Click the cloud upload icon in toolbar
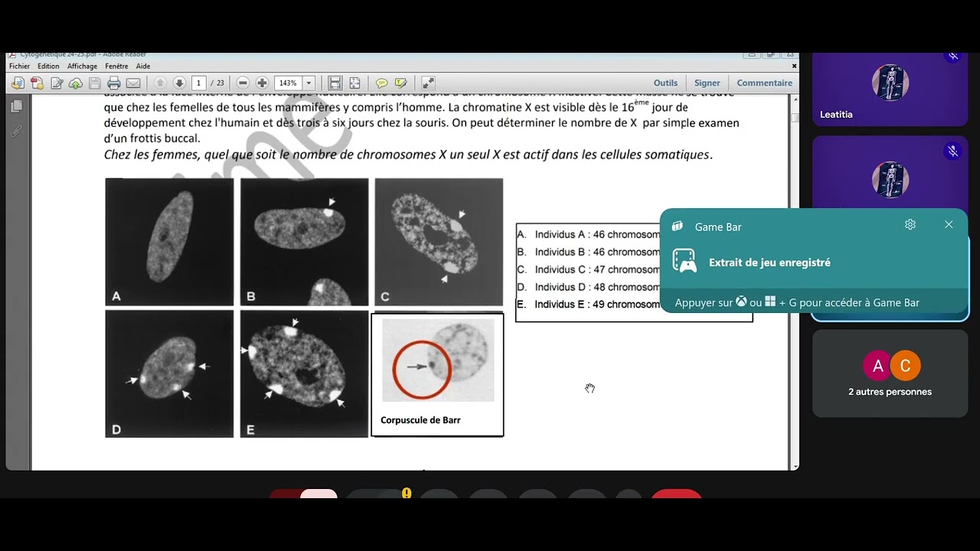This screenshot has height=551, width=980. coord(75,83)
